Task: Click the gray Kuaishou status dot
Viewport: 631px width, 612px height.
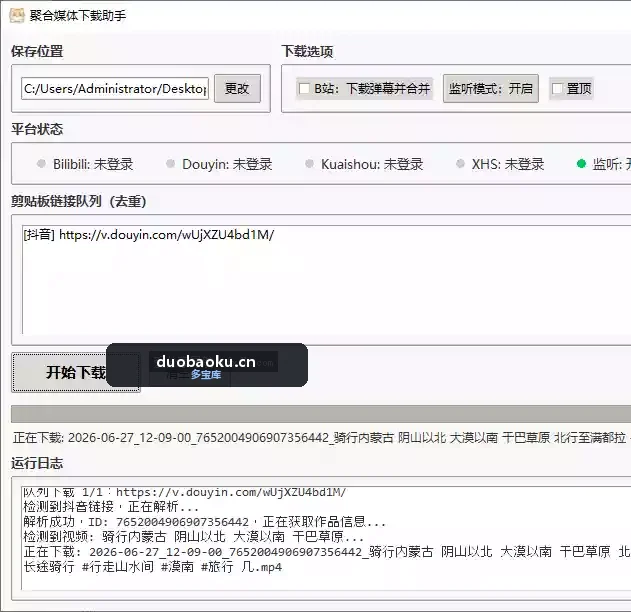Action: click(x=309, y=164)
